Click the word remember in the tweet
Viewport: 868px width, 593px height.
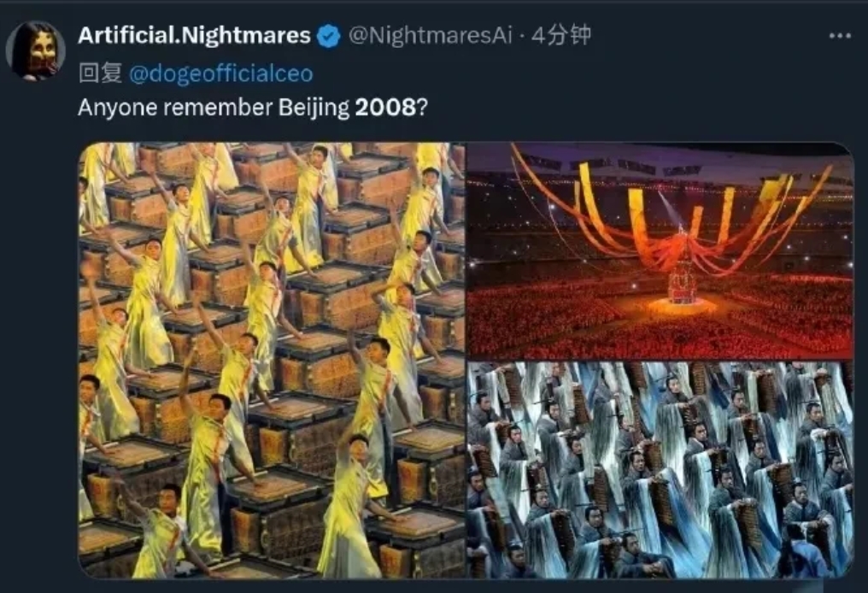tap(218, 108)
